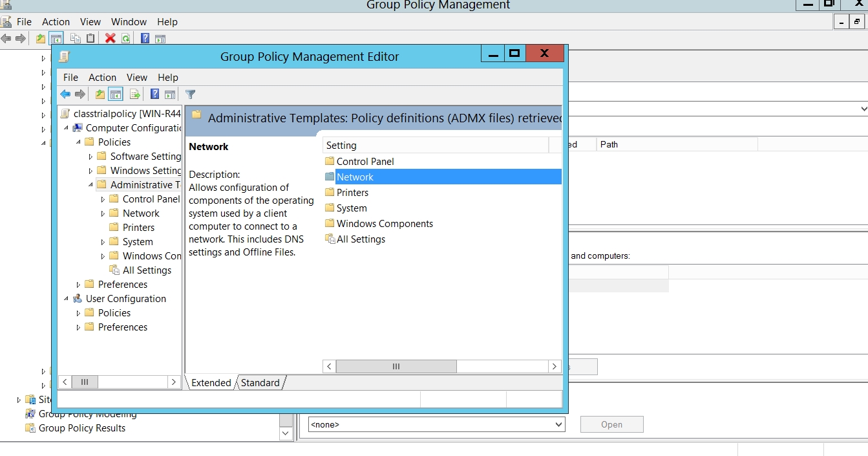Collapse the User Configuration tree node
Viewport: 868px width, 456px height.
67,299
